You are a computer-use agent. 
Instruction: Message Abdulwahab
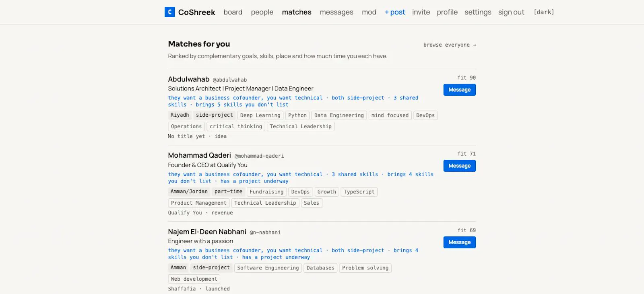click(460, 90)
